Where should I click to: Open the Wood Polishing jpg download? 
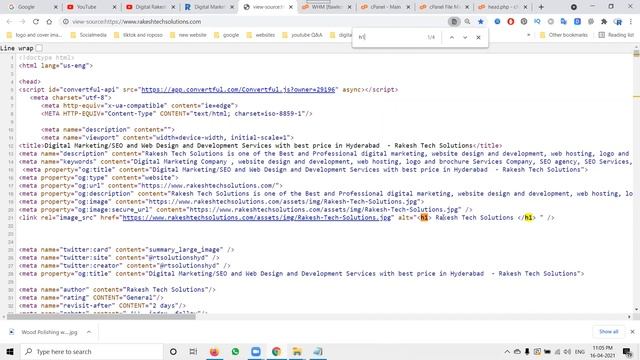coord(45,332)
